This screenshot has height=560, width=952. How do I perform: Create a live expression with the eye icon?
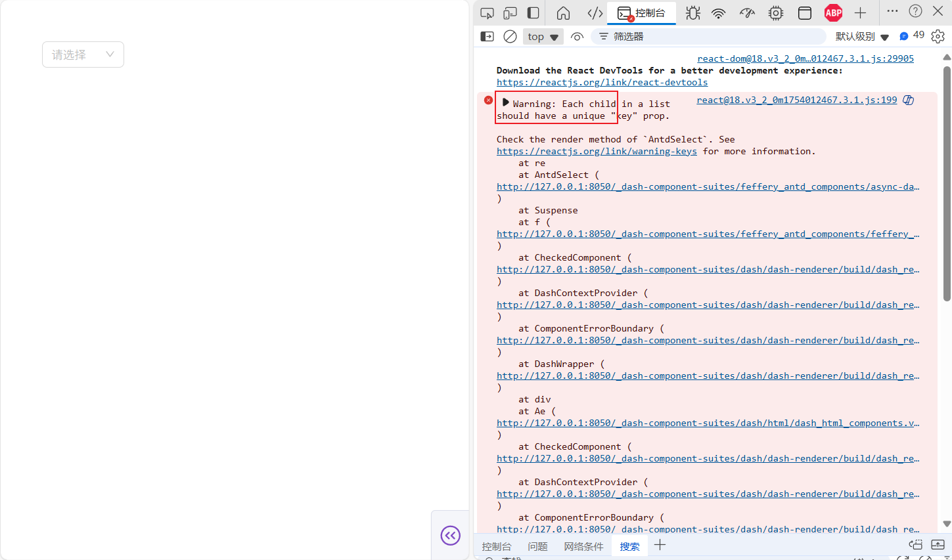coord(577,36)
